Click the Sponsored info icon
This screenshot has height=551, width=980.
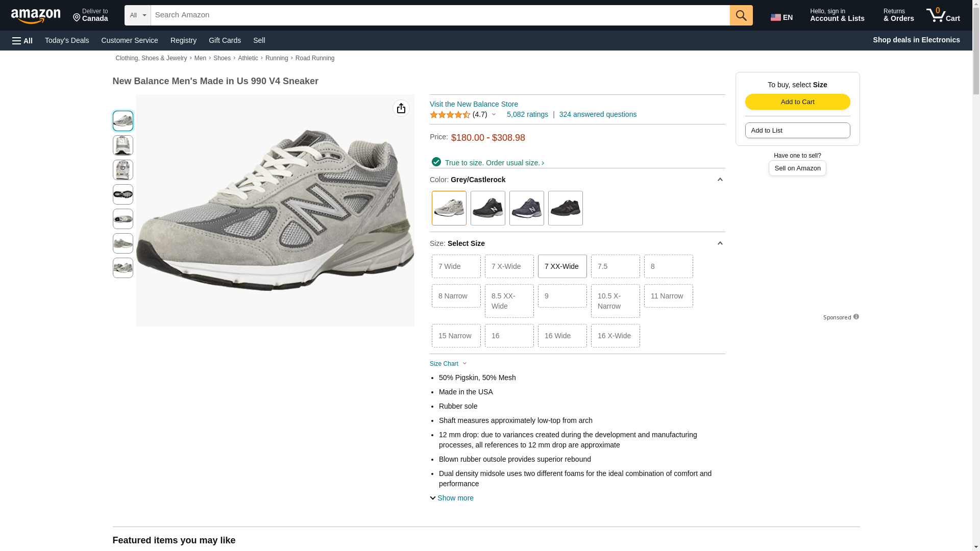856,317
